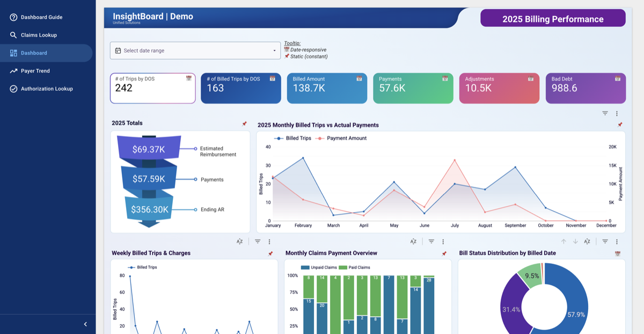Click filter icon above Bill Status chart

point(605,242)
